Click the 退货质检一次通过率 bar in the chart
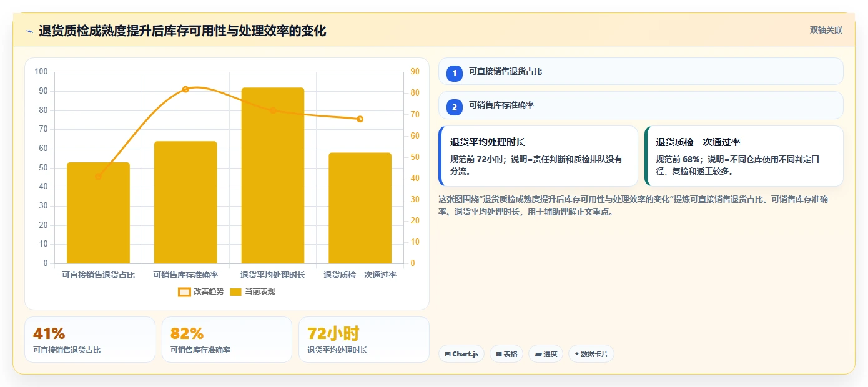868x387 pixels. pyautogui.click(x=360, y=208)
